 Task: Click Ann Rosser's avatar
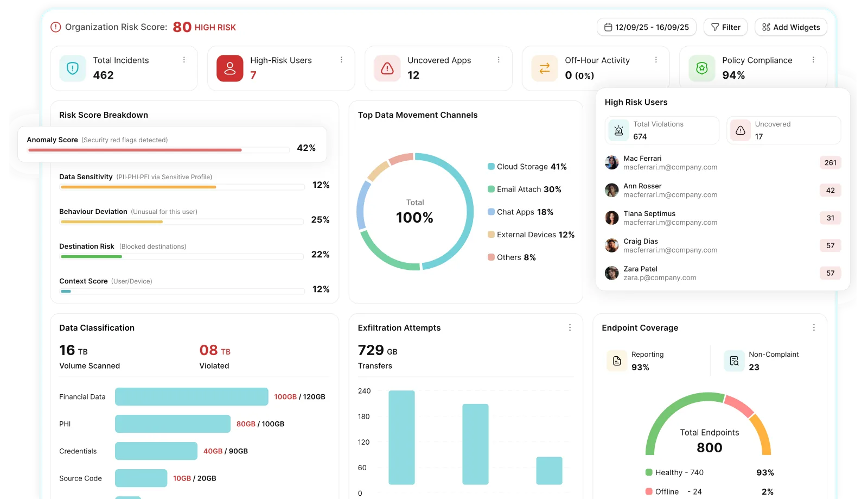[x=612, y=190]
